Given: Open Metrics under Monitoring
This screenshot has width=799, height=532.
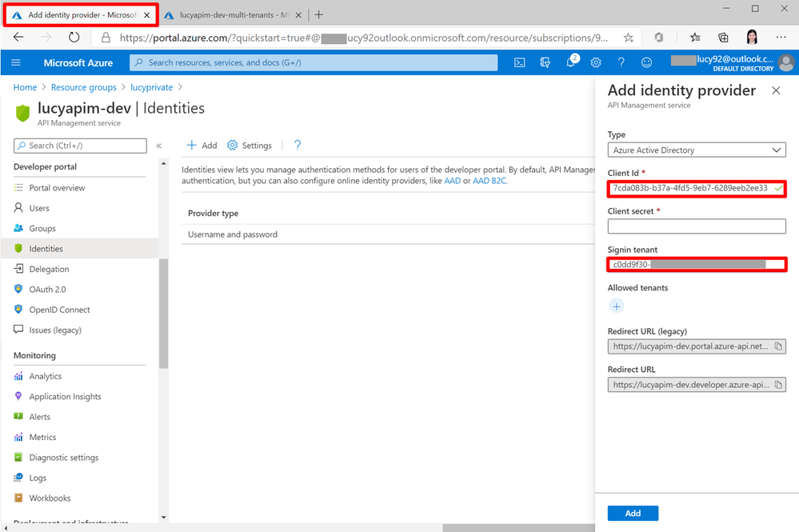Looking at the screenshot, I should (x=43, y=438).
